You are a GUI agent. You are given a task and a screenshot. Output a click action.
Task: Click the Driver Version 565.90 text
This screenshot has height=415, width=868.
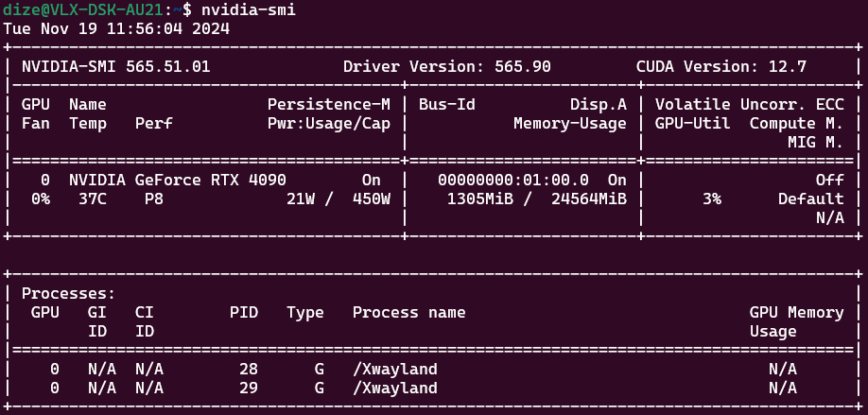(446, 66)
